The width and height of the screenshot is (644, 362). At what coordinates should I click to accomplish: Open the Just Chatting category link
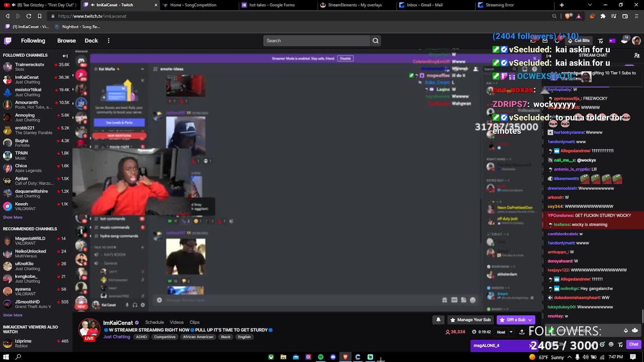pos(117,337)
